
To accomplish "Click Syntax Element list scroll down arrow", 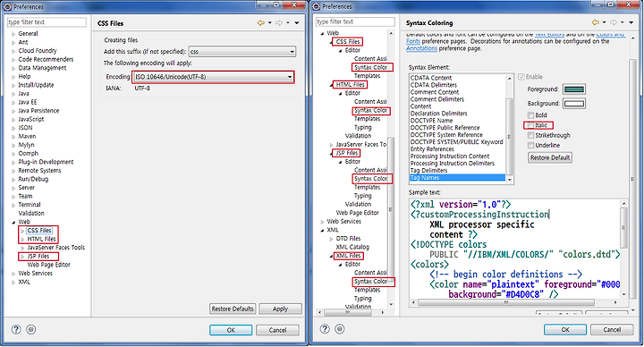I will pos(510,180).
